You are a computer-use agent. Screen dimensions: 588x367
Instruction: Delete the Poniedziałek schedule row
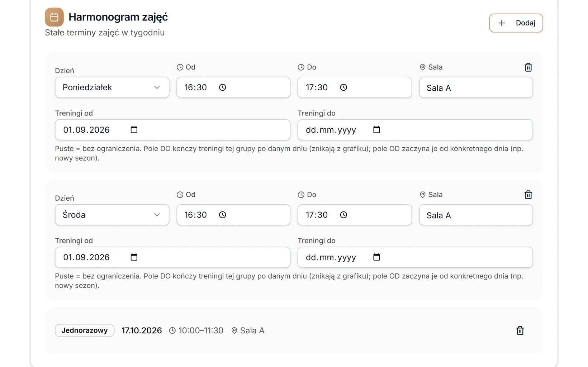528,67
